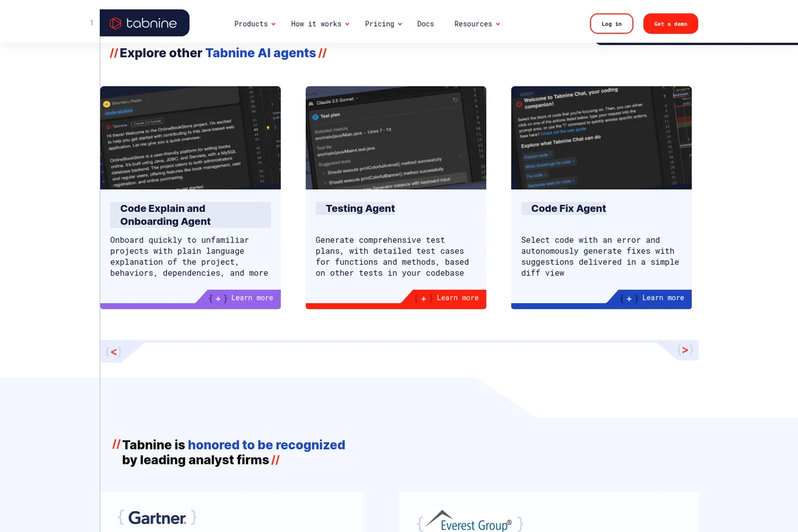Screen dimensions: 798x532
Task: Go to next agents with right arrow
Action: [x=684, y=350]
